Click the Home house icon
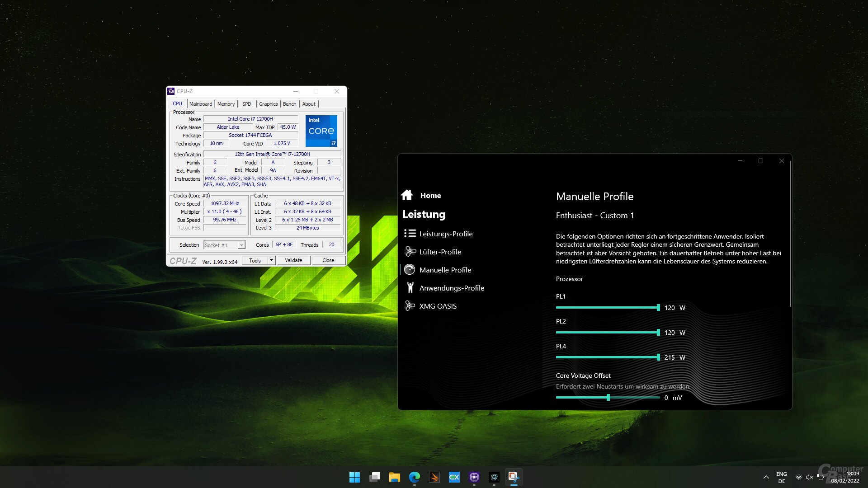 click(x=407, y=195)
